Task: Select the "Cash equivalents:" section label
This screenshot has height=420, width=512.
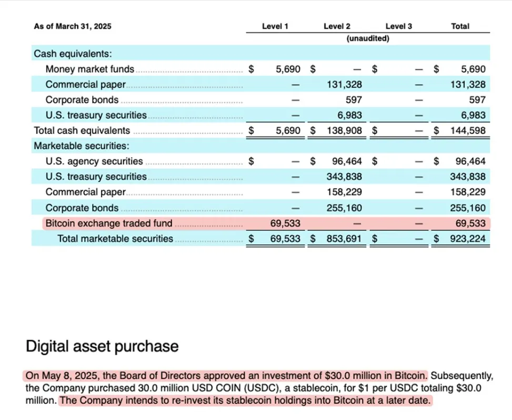Action: pyautogui.click(x=72, y=54)
